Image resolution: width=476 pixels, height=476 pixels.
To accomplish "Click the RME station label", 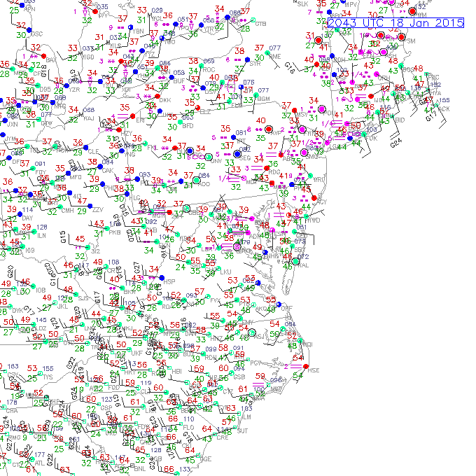I will 275,57.
